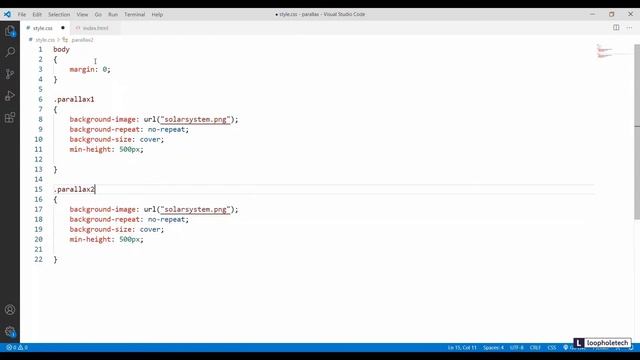Open the Source Control view
The height and width of the screenshot is (360, 640).
(x=10, y=74)
